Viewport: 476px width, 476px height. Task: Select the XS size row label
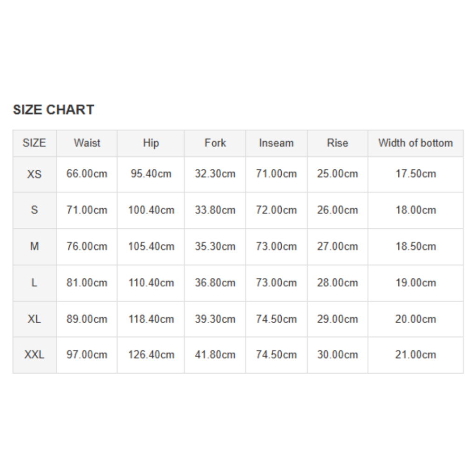click(34, 174)
